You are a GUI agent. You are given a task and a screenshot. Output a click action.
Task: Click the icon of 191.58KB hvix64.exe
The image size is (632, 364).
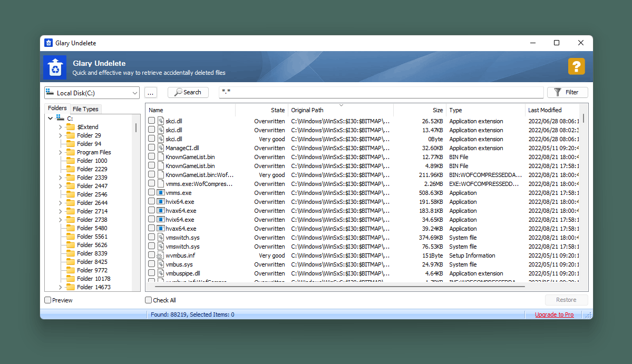coord(161,201)
